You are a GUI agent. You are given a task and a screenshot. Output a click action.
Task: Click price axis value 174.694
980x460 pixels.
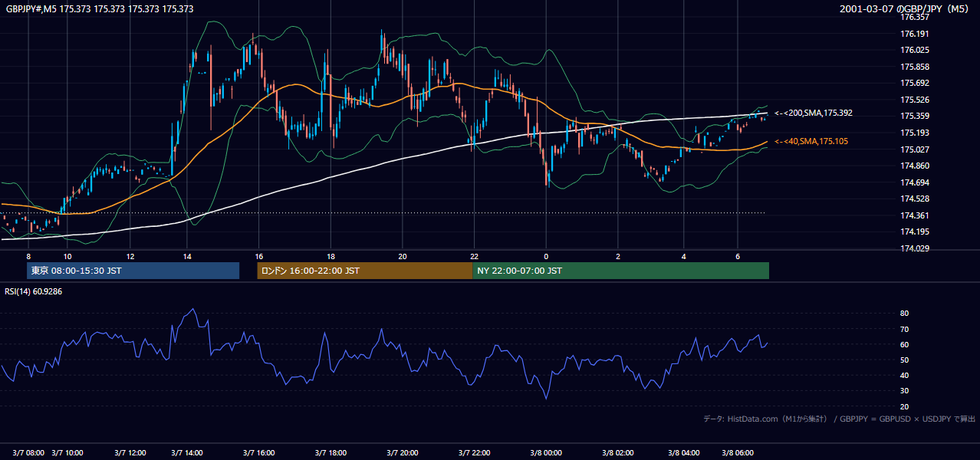(915, 182)
